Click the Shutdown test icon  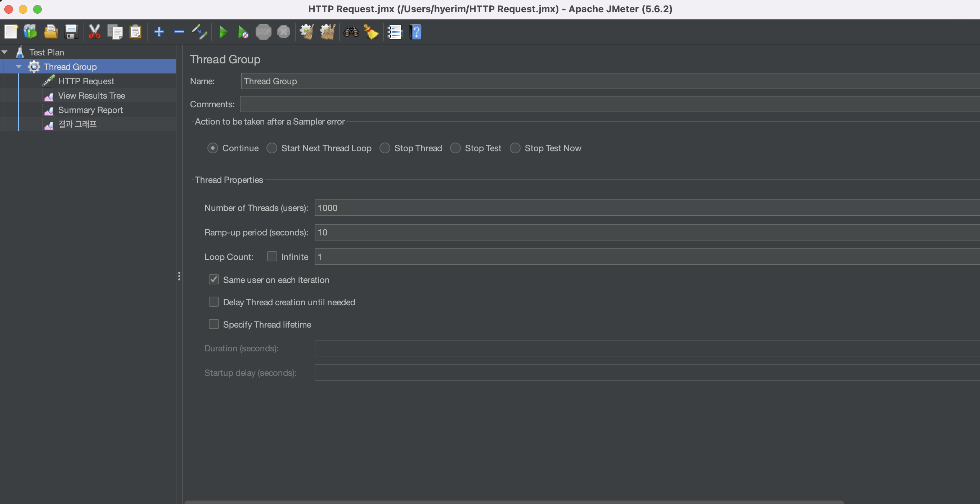283,32
